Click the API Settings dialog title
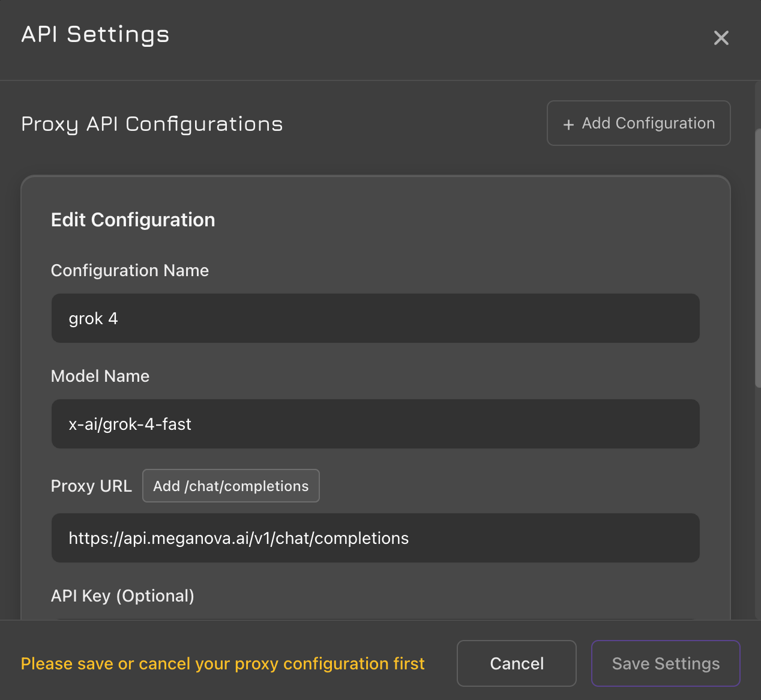Image resolution: width=761 pixels, height=700 pixels. pos(95,35)
